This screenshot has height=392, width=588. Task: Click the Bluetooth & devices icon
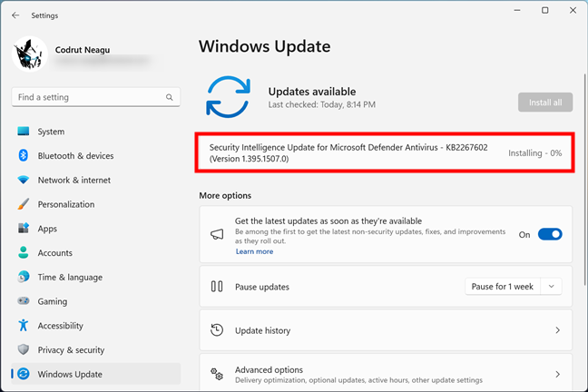[x=24, y=156]
